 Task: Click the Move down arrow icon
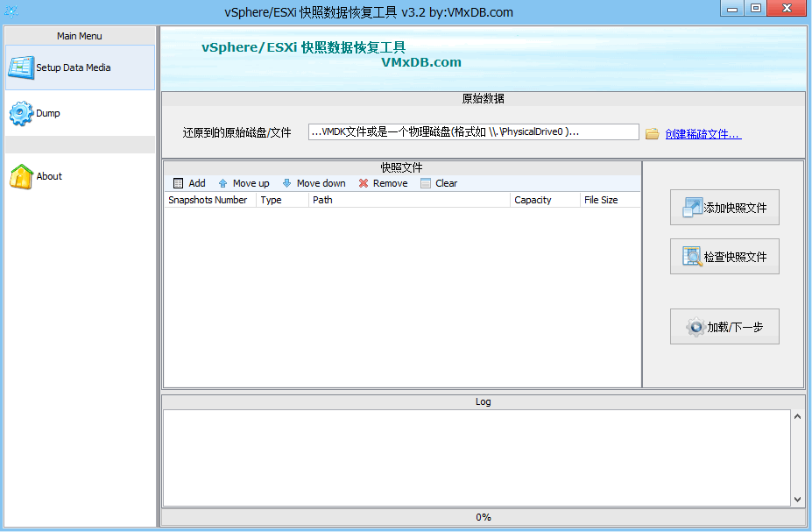point(287,183)
